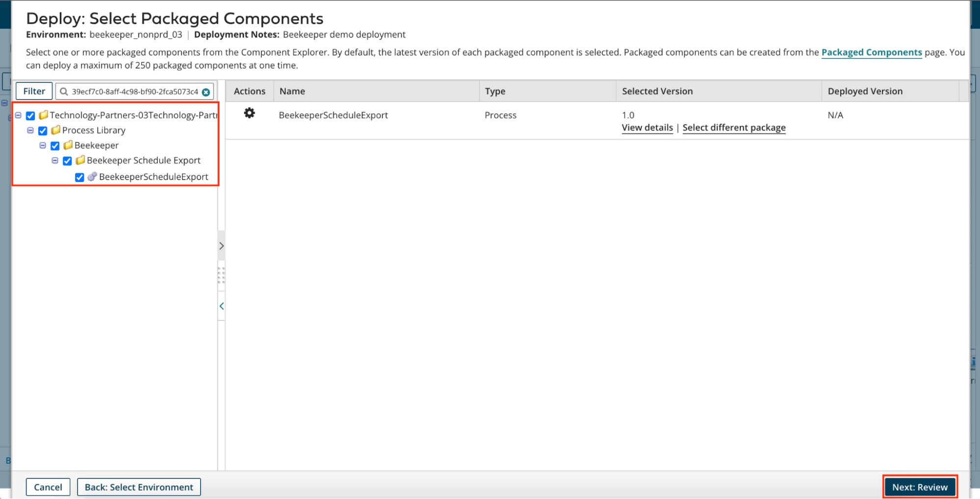
Task: Collapse the Technology-Partners-03 tree node
Action: click(x=18, y=115)
